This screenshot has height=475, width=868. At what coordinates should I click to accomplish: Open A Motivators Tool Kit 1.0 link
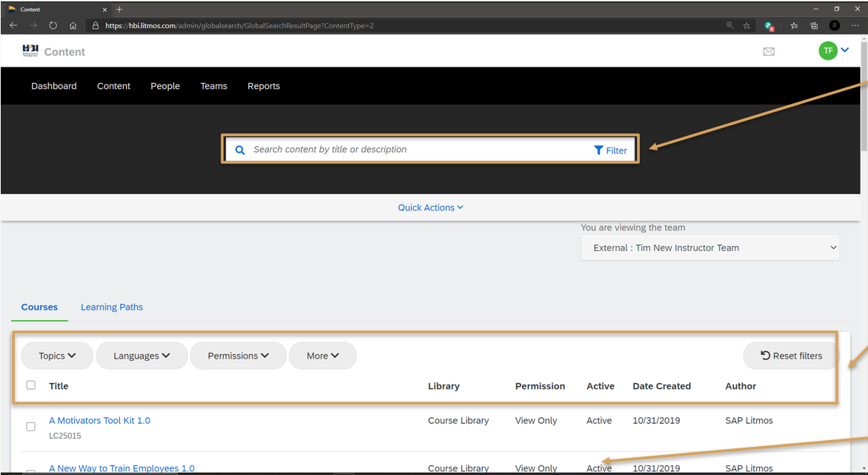pos(99,421)
